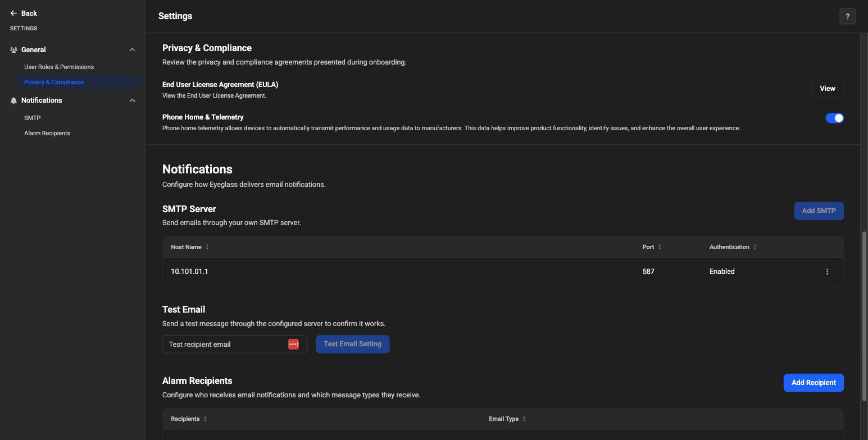Image resolution: width=868 pixels, height=440 pixels.
Task: Click the Authentication column header text
Action: click(x=729, y=247)
